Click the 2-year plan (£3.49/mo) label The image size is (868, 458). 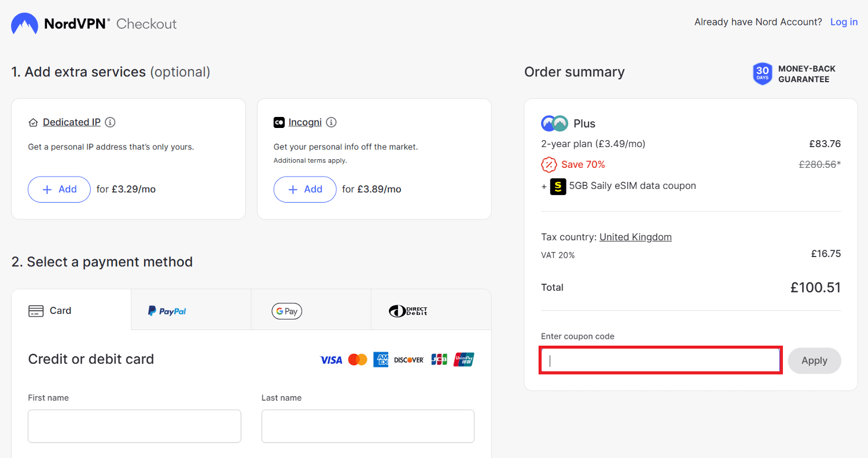(x=593, y=144)
